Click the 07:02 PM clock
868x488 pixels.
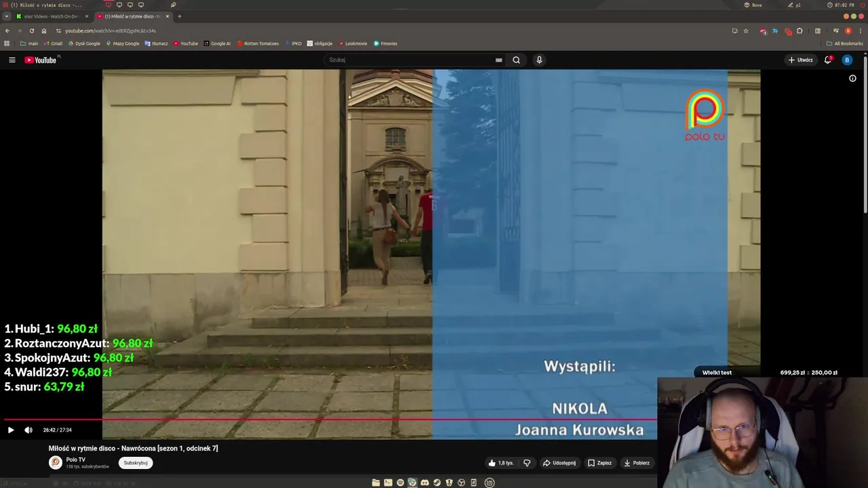(x=842, y=5)
